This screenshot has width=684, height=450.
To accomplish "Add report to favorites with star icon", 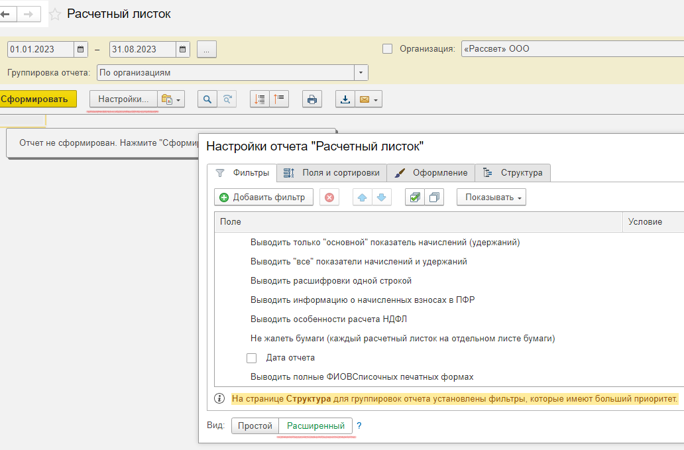I will pyautogui.click(x=55, y=14).
